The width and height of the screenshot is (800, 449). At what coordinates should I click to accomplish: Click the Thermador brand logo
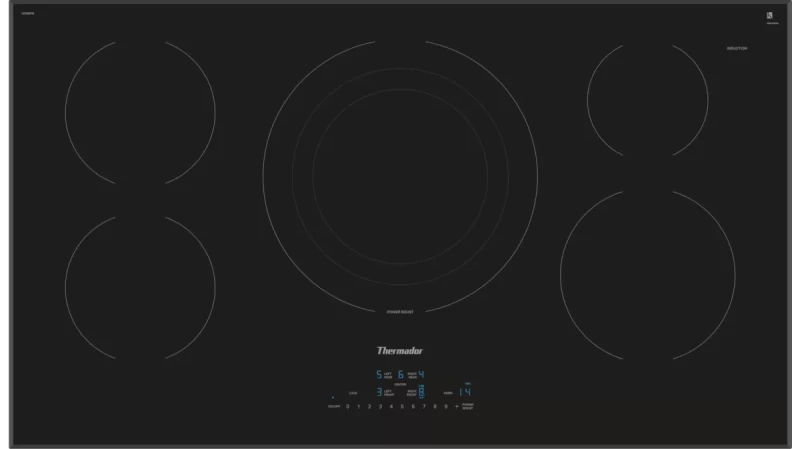[x=399, y=350]
